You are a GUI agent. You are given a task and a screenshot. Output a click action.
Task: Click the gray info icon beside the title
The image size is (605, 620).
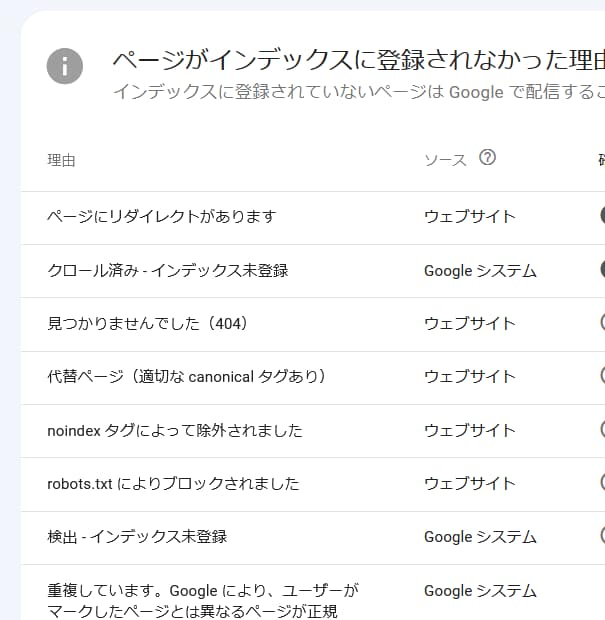pos(64,66)
